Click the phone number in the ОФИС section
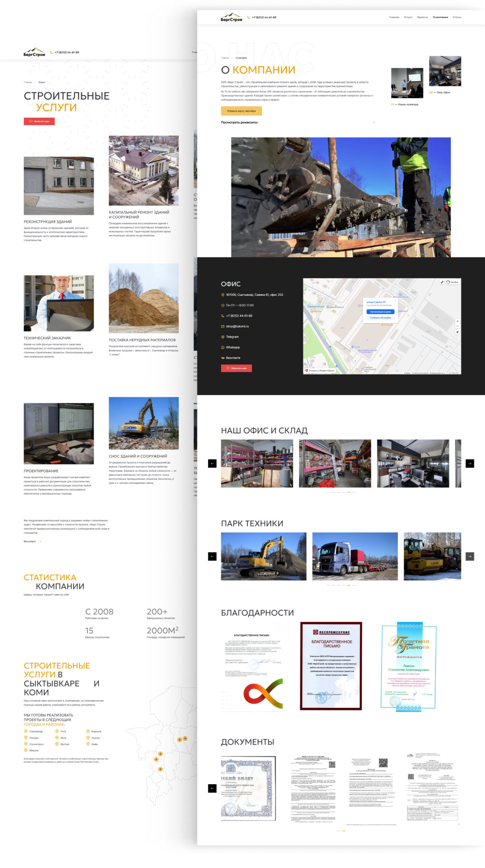485x868 pixels. tap(239, 316)
